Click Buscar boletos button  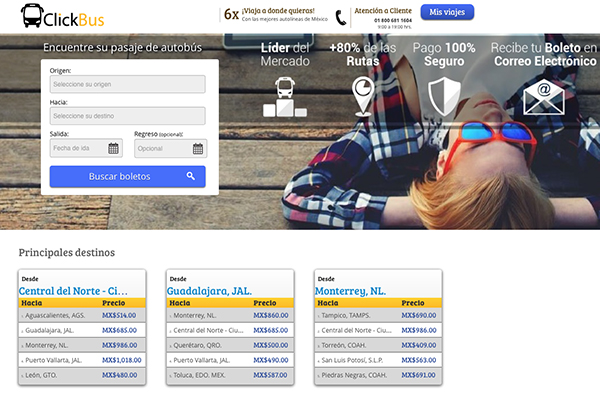point(127,176)
